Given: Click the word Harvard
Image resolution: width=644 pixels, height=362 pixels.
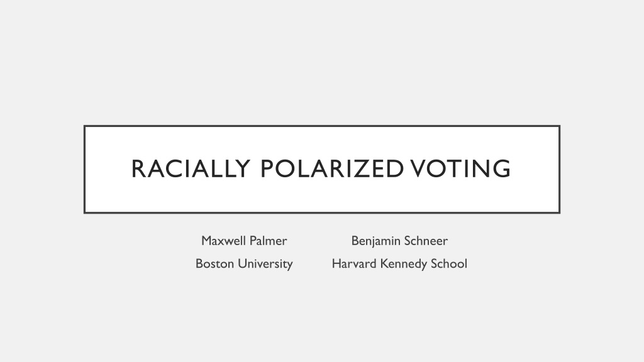Looking at the screenshot, I should (x=354, y=264).
